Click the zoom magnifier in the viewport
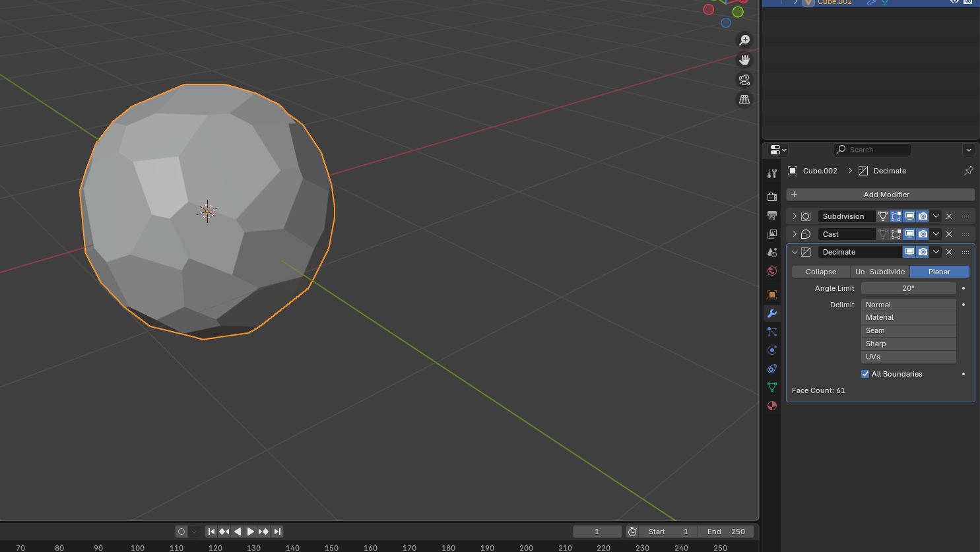Image resolution: width=980 pixels, height=552 pixels. pos(744,40)
